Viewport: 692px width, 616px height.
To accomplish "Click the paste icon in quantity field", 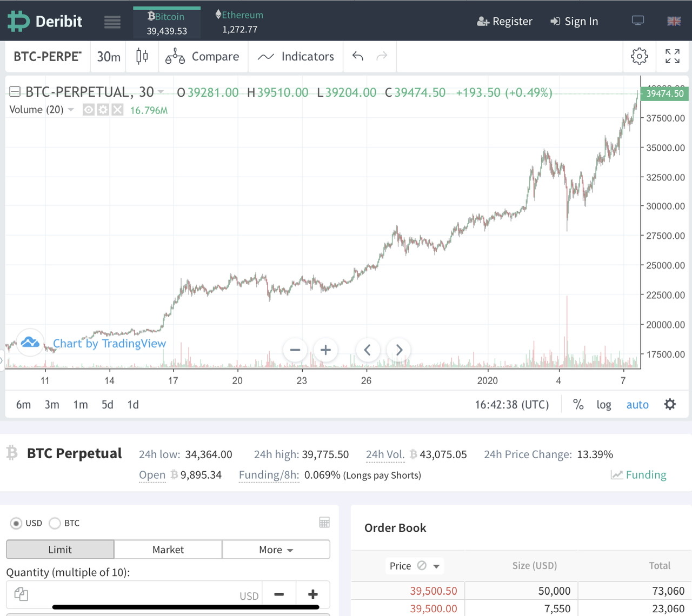I will pos(21,594).
